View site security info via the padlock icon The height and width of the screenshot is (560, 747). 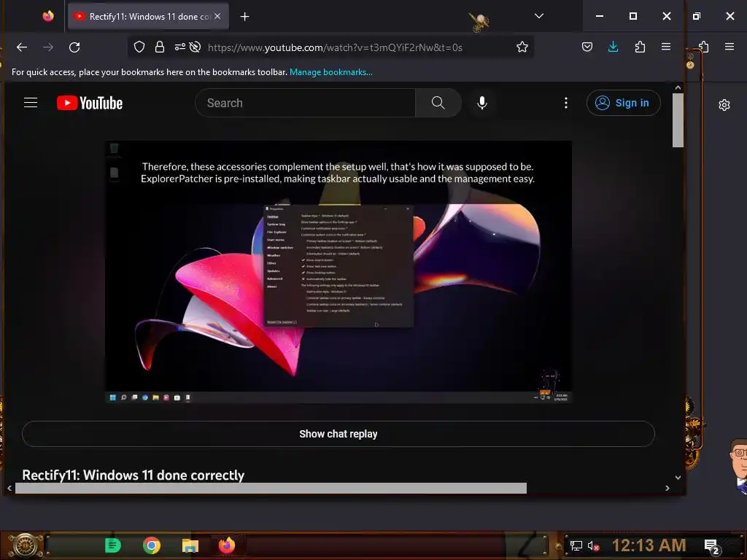coord(160,47)
